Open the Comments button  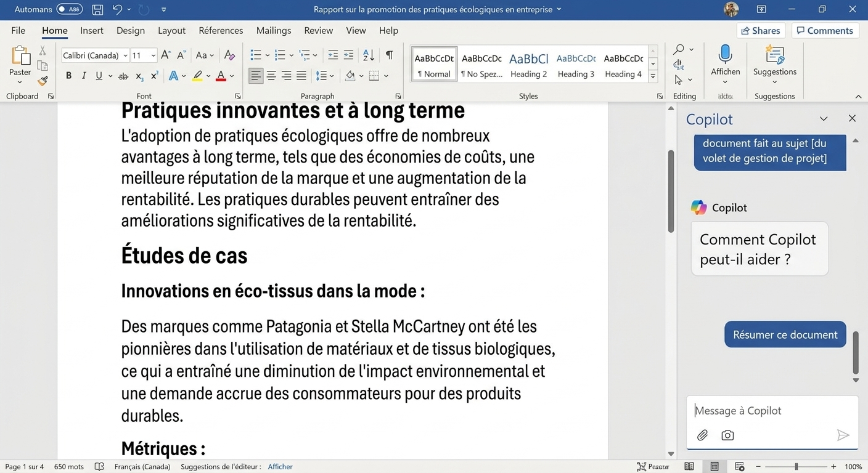[x=825, y=30]
